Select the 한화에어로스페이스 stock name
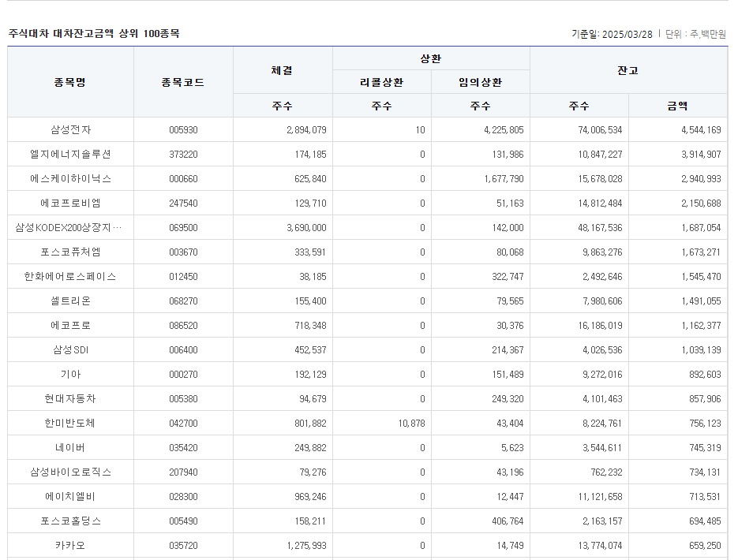The height and width of the screenshot is (560, 738). click(70, 277)
